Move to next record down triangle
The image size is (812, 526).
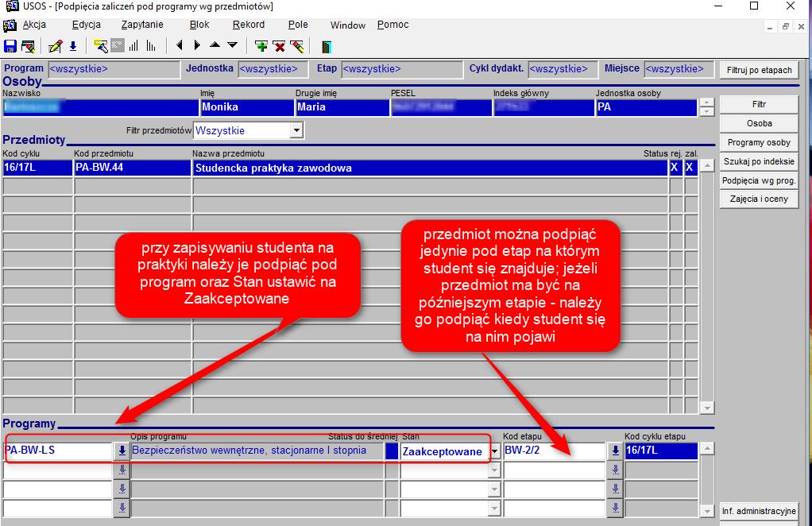pos(233,45)
